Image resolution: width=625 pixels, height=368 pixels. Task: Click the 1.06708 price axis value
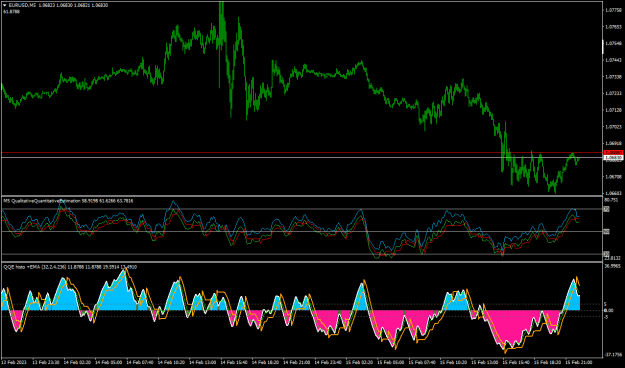613,177
